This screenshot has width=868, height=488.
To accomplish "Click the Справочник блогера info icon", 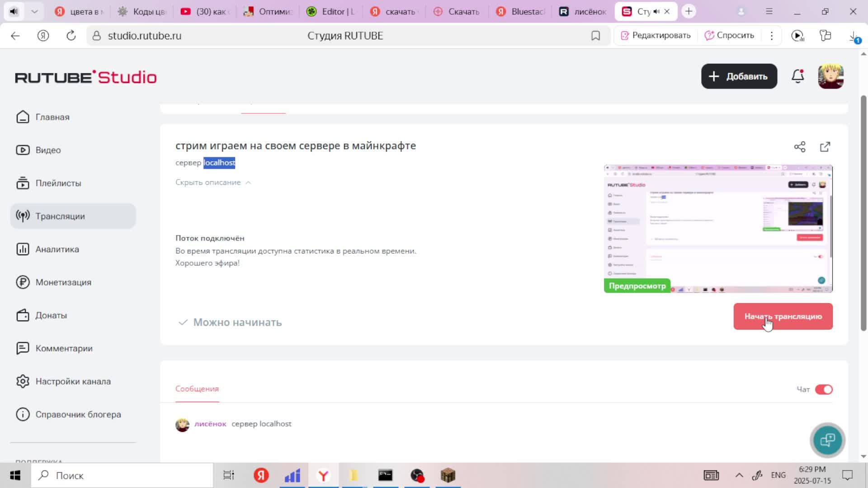I will coord(23,414).
